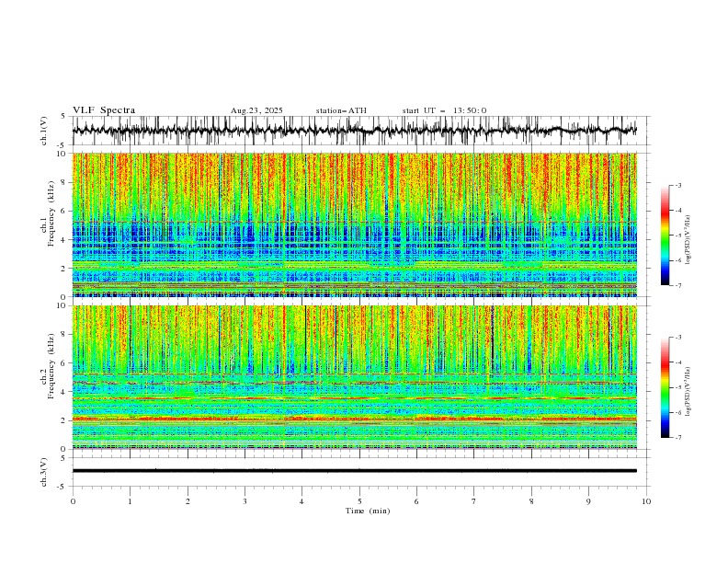Click time-axis tick label '5' minutes
The width and height of the screenshot is (728, 563).
pos(359,501)
